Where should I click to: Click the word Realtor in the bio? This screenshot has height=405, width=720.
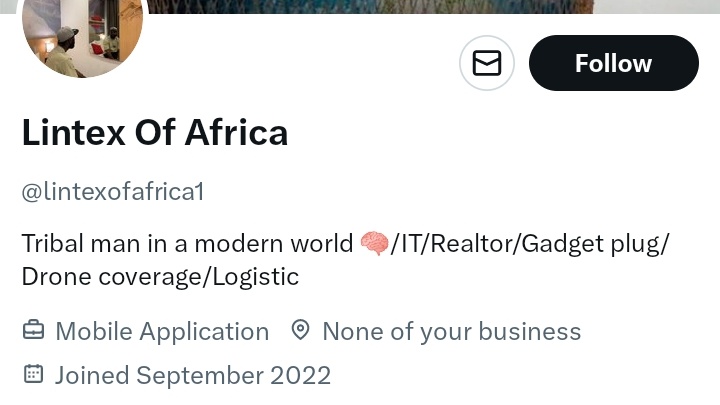(x=474, y=243)
